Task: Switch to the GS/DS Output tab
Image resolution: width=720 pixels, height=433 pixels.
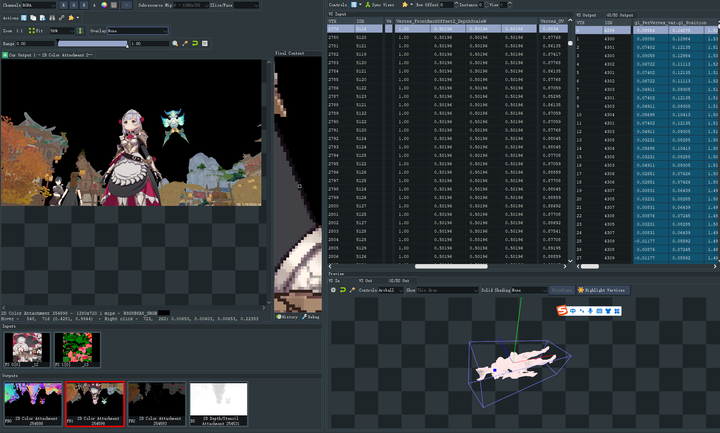Action: pyautogui.click(x=620, y=15)
